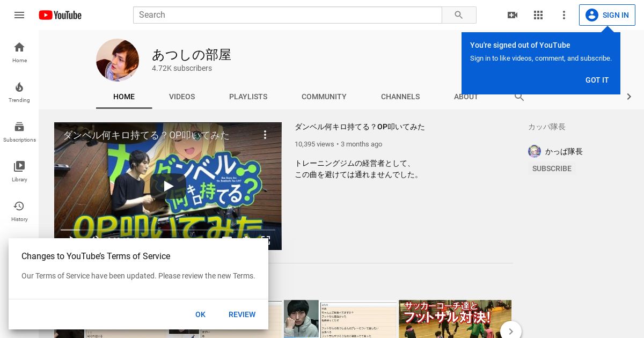644x338 pixels.
Task: Open settings three-dot menu in header
Action: pyautogui.click(x=564, y=15)
